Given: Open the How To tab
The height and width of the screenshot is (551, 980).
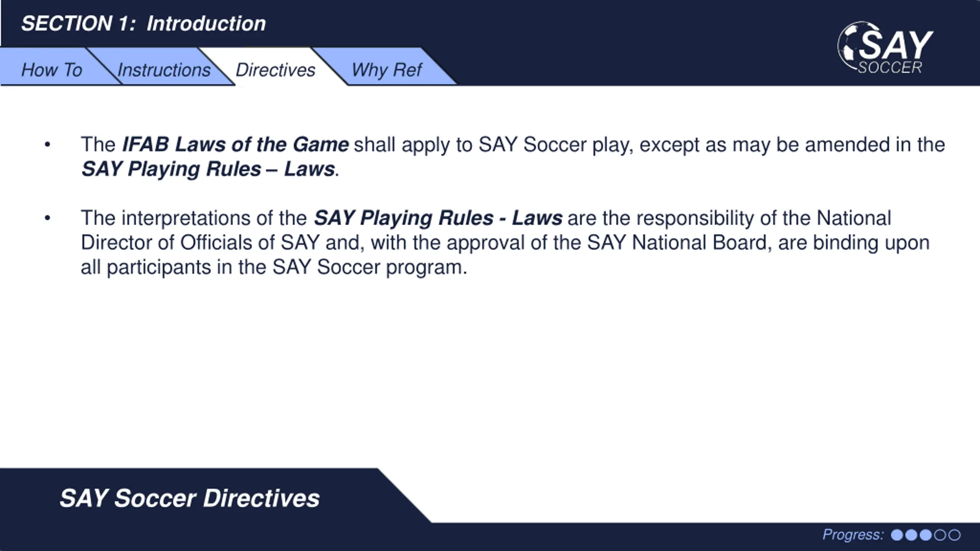Looking at the screenshot, I should tap(52, 70).
